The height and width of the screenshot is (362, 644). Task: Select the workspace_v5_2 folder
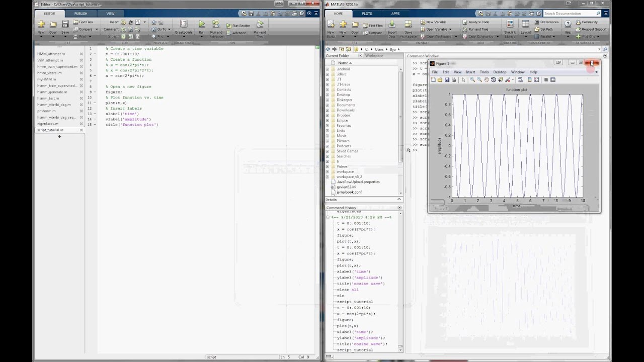click(349, 177)
